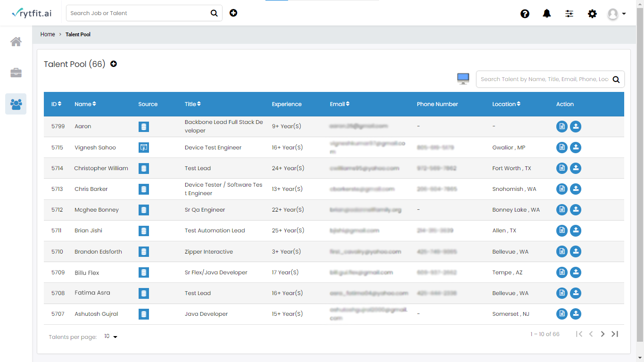Click upload icon for Christopher William
644x362 pixels.
click(x=576, y=168)
